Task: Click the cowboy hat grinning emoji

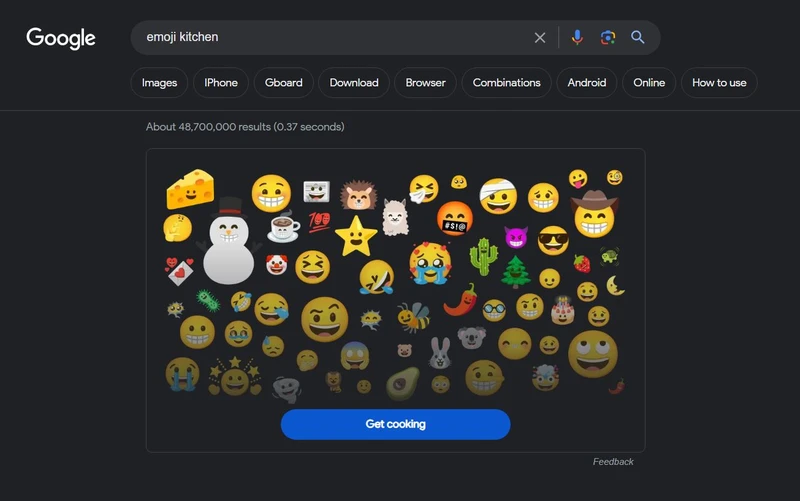Action: (x=594, y=214)
